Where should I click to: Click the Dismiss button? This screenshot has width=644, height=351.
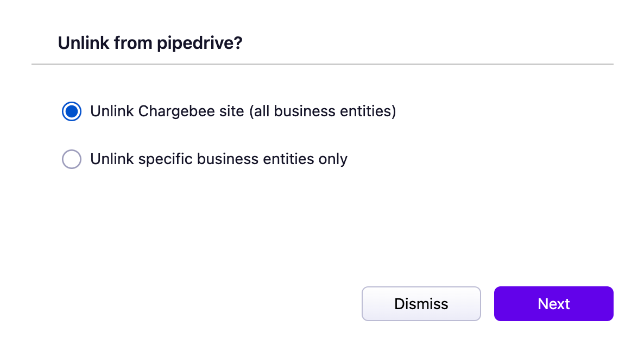click(x=421, y=304)
